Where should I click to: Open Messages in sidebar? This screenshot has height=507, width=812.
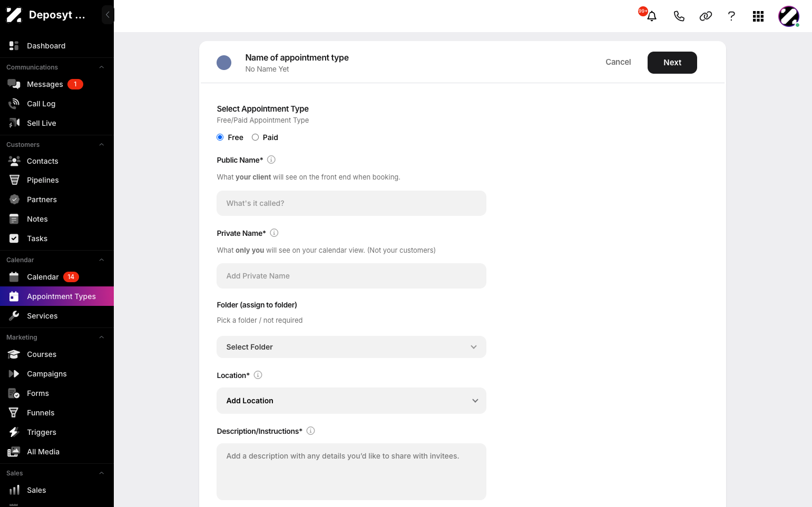point(57,84)
